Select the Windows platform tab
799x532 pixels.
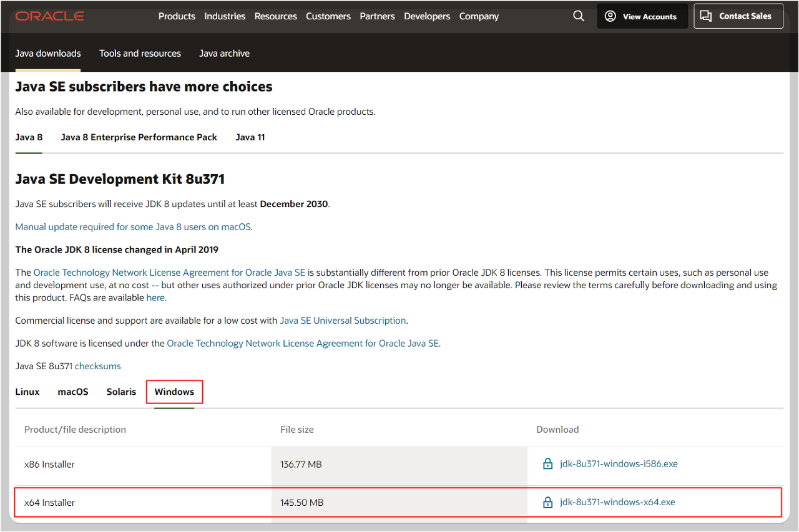174,392
